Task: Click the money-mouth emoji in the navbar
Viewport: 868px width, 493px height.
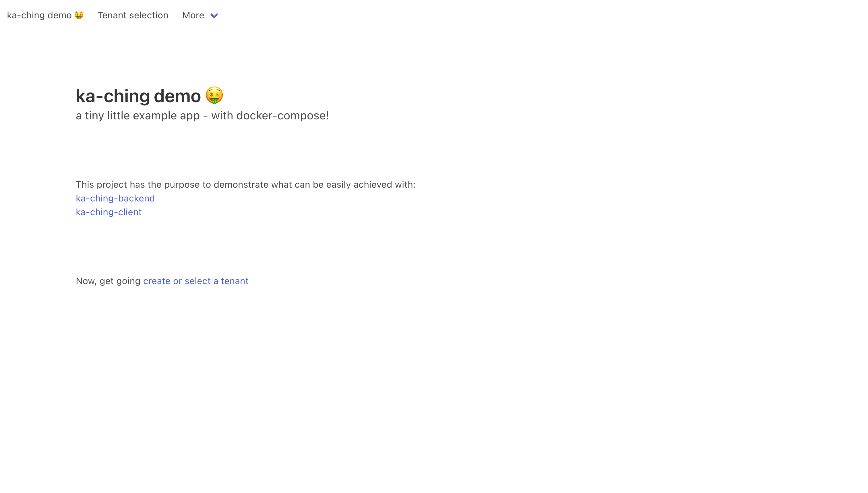Action: (x=79, y=15)
